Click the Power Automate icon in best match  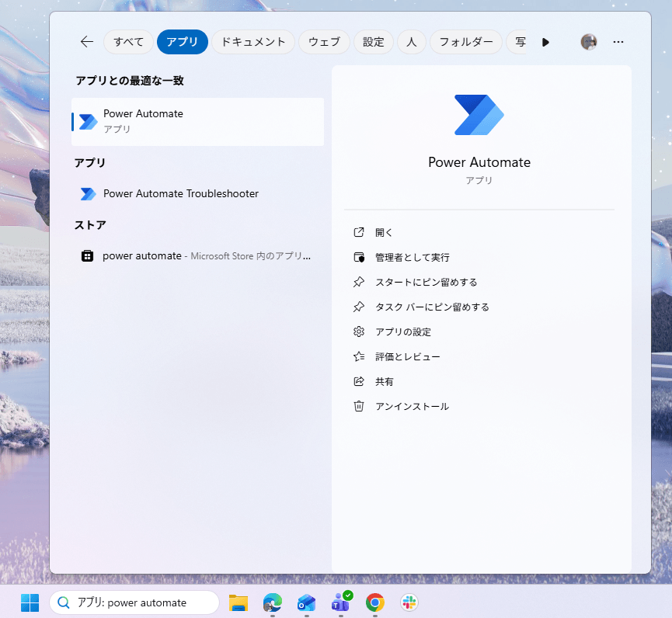tap(89, 122)
